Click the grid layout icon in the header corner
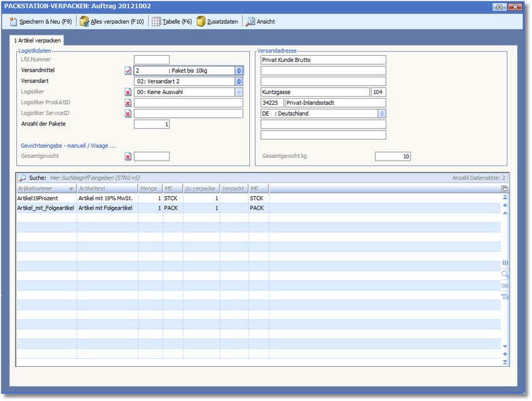The height and width of the screenshot is (401, 532). (505, 189)
